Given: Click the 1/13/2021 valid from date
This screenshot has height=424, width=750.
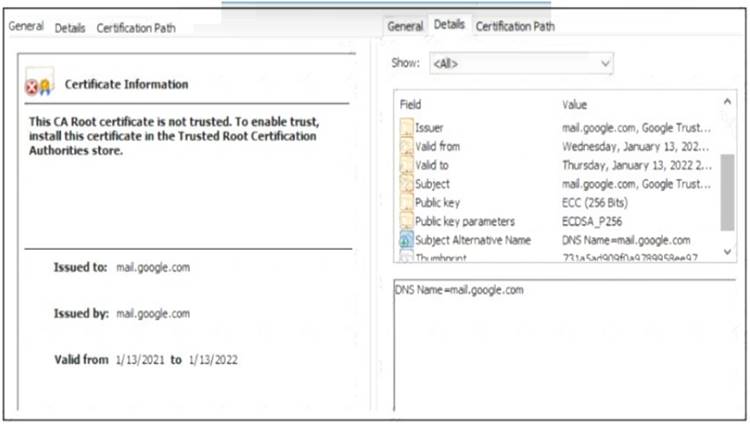Looking at the screenshot, I should click(x=140, y=360).
